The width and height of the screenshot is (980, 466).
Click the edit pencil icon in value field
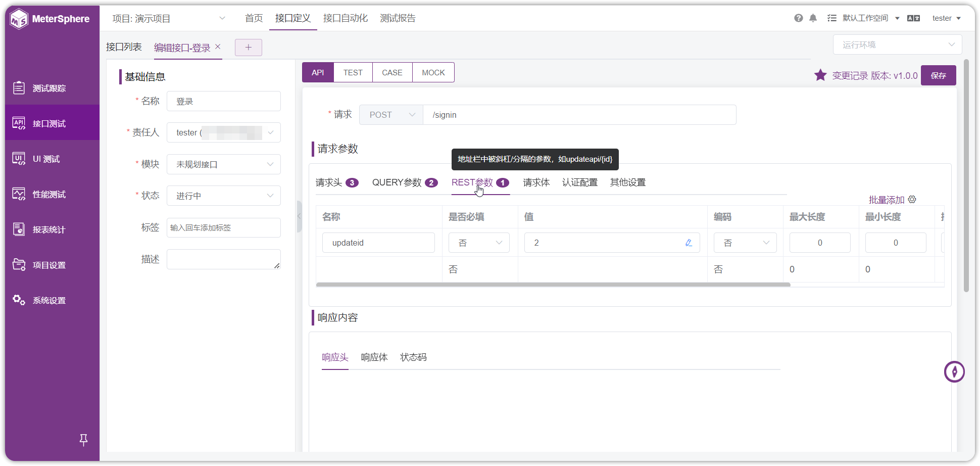(689, 243)
